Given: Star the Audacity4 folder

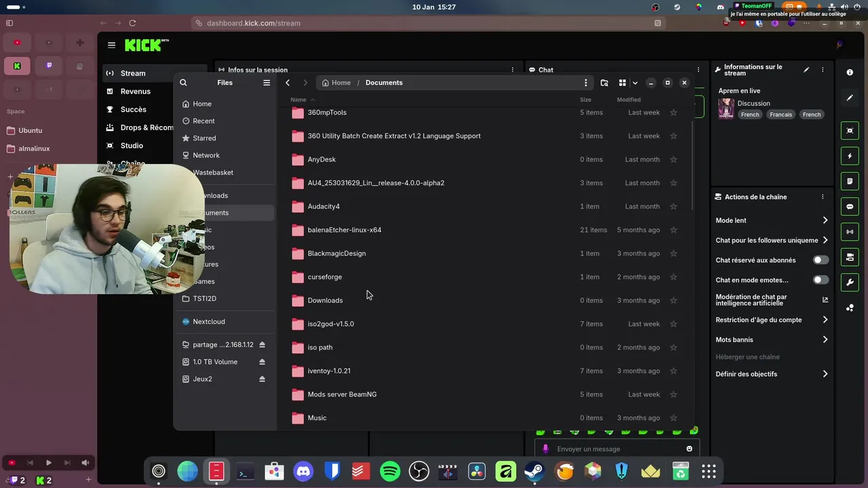Looking at the screenshot, I should [673, 206].
